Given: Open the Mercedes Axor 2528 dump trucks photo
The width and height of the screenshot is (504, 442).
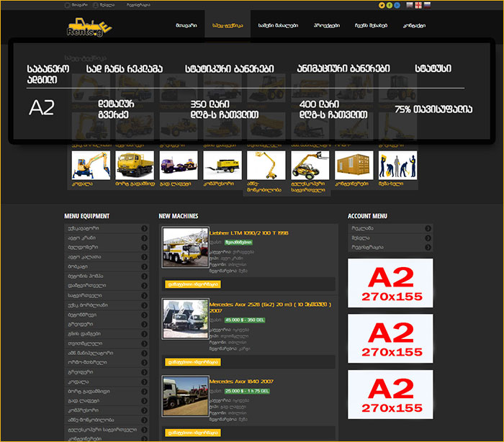Looking at the screenshot, I should coord(186,319).
